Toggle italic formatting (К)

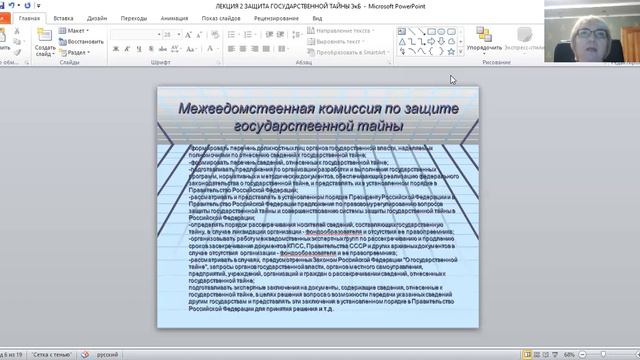pyautogui.click(x=127, y=49)
